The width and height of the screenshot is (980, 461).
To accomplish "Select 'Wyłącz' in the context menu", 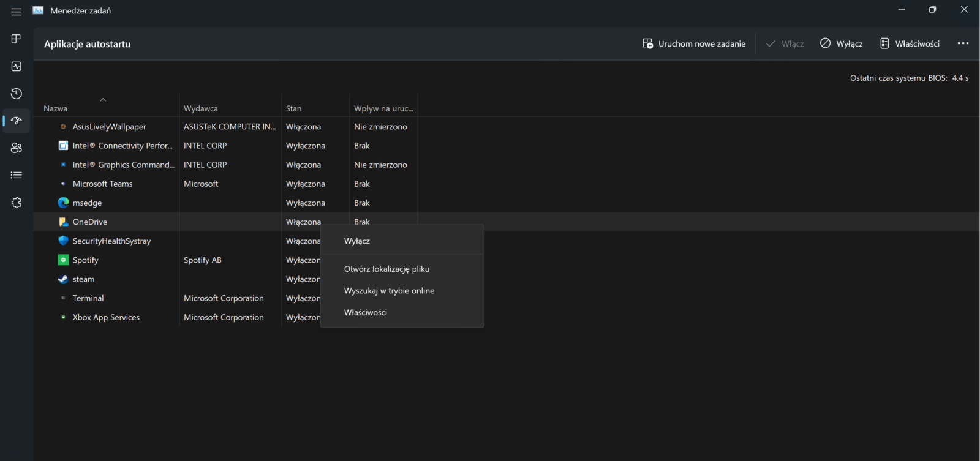I will point(357,241).
